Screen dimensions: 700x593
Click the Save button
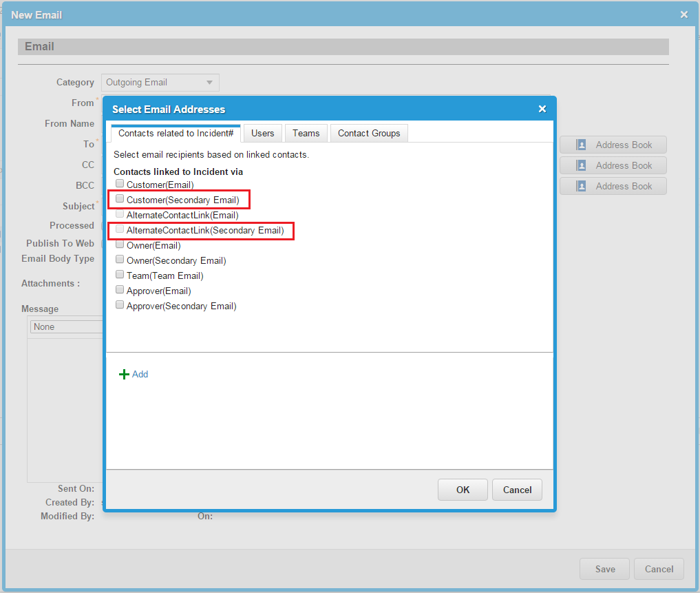[x=604, y=569]
